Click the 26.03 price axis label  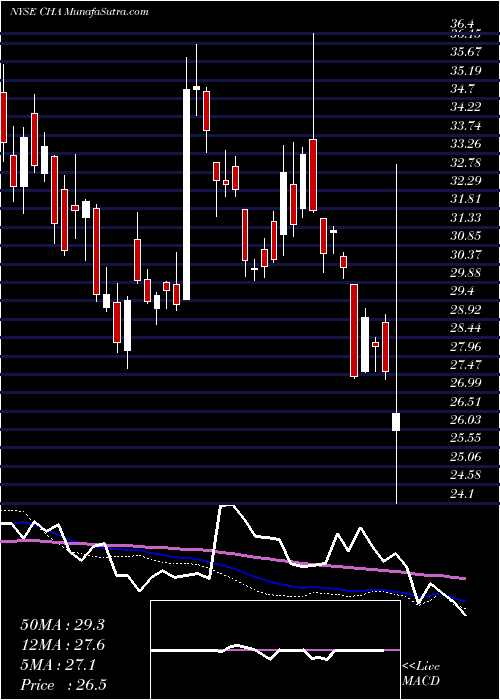pyautogui.click(x=466, y=420)
